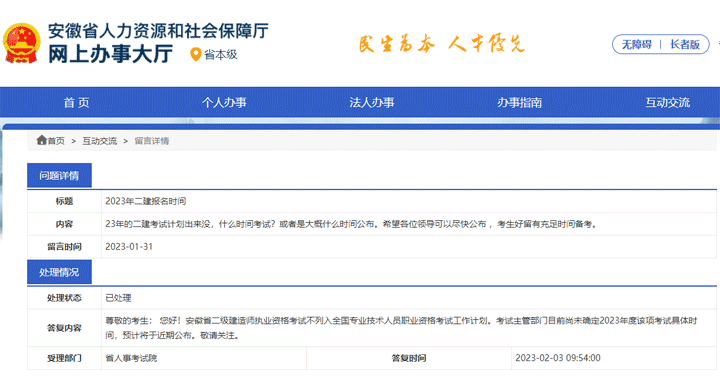Open the 互动交流 navigation tab
Image resolution: width=720 pixels, height=390 pixels.
667,102
